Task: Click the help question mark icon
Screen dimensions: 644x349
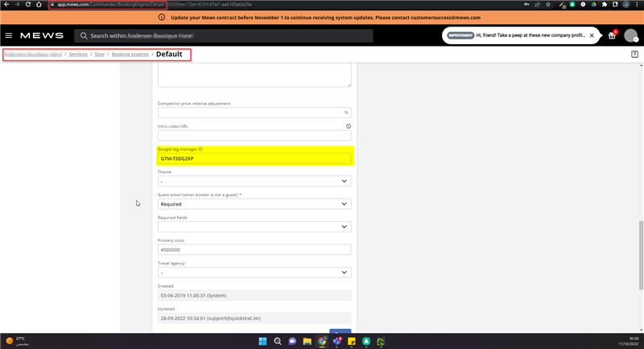Action: coord(635,55)
